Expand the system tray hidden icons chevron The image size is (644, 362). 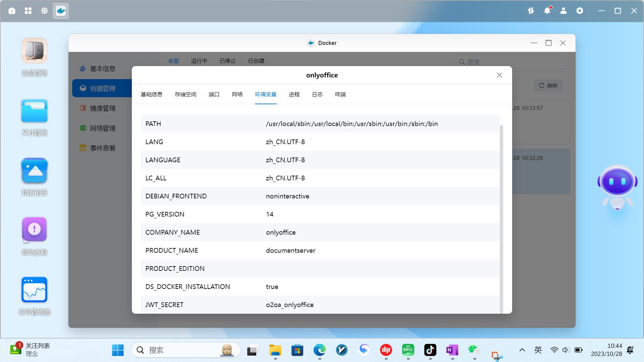[522, 350]
